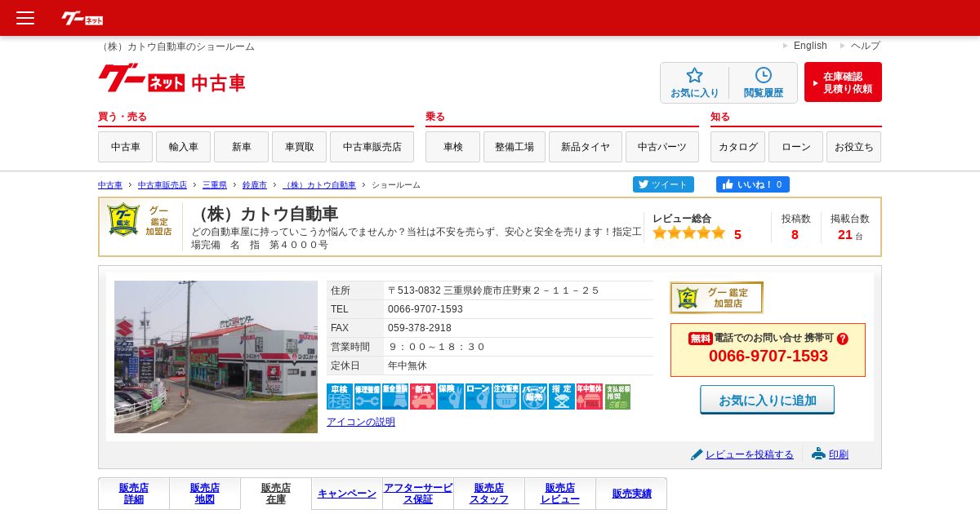Switch to キャンペーン tab
The width and height of the screenshot is (980, 514).
(347, 494)
